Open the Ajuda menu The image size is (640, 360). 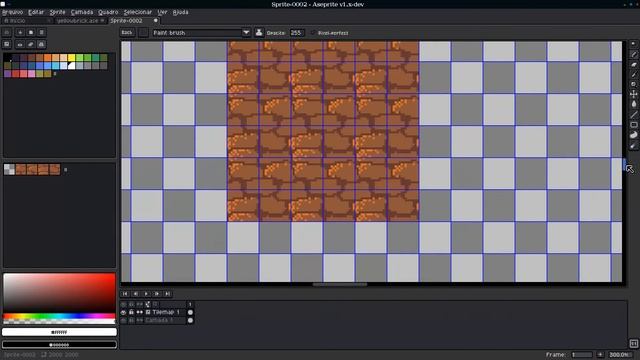pyautogui.click(x=180, y=12)
